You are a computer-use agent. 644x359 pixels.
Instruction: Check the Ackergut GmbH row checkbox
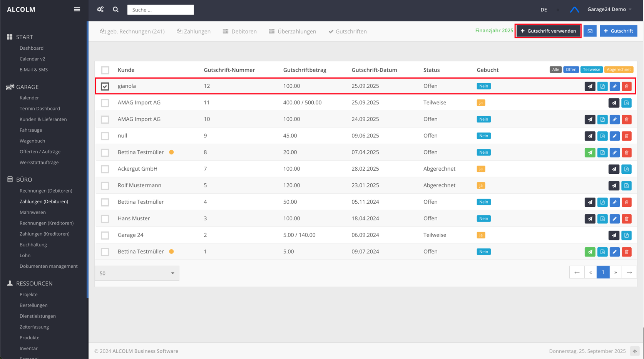pos(105,169)
